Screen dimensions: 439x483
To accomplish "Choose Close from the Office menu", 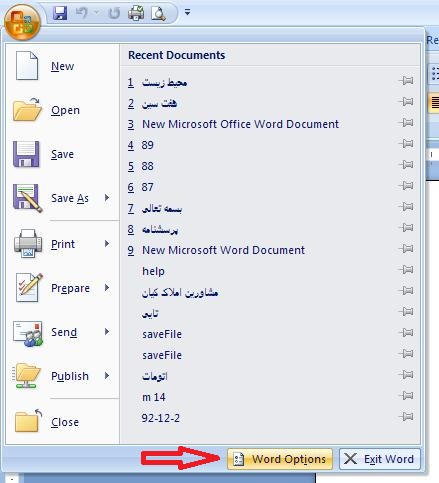I will point(63,422).
